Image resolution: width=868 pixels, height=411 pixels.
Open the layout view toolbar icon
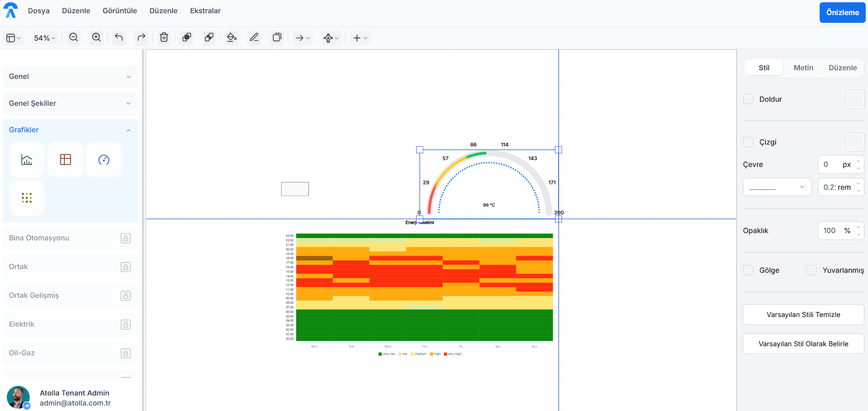(x=13, y=38)
